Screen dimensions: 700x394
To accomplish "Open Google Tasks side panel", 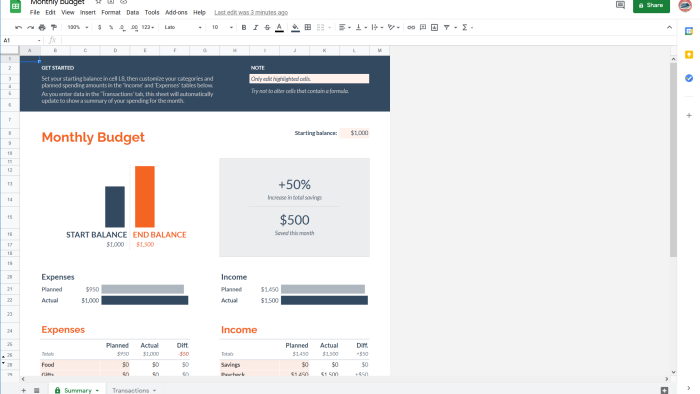I will (x=689, y=78).
